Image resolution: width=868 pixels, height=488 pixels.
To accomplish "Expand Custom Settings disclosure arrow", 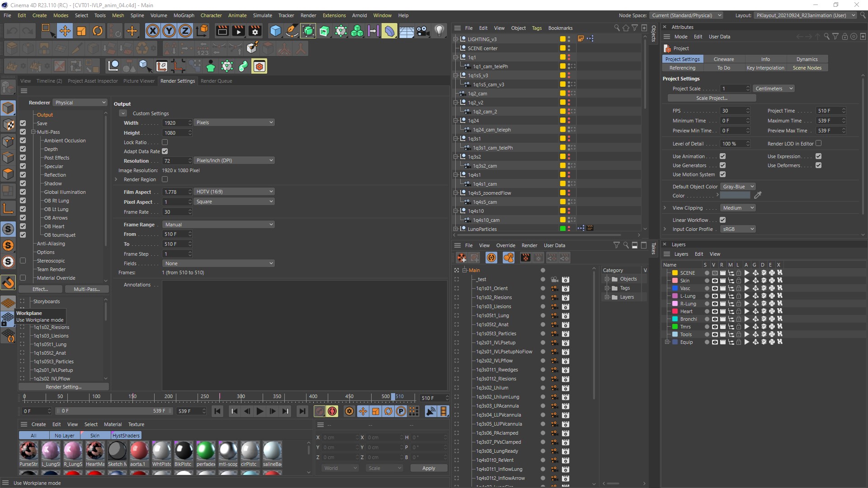I will (123, 113).
